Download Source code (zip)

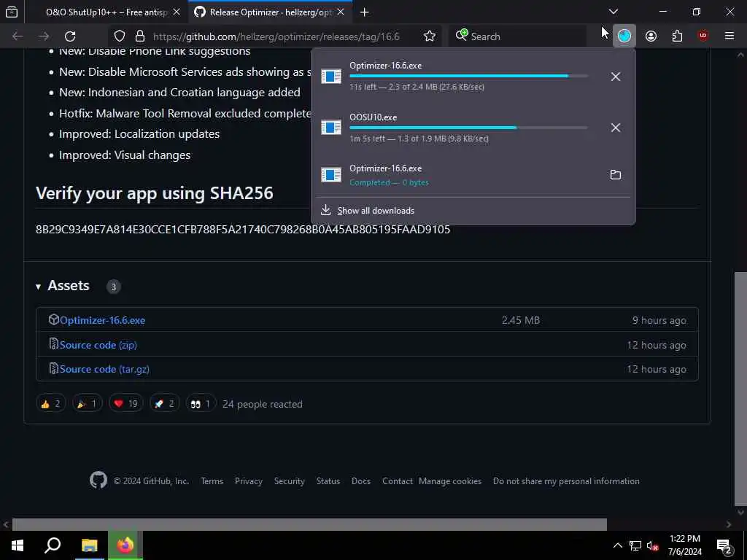point(98,345)
